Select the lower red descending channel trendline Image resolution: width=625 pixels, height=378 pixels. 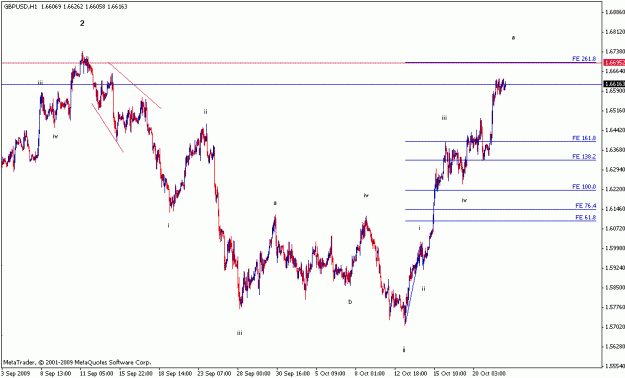coord(108,128)
